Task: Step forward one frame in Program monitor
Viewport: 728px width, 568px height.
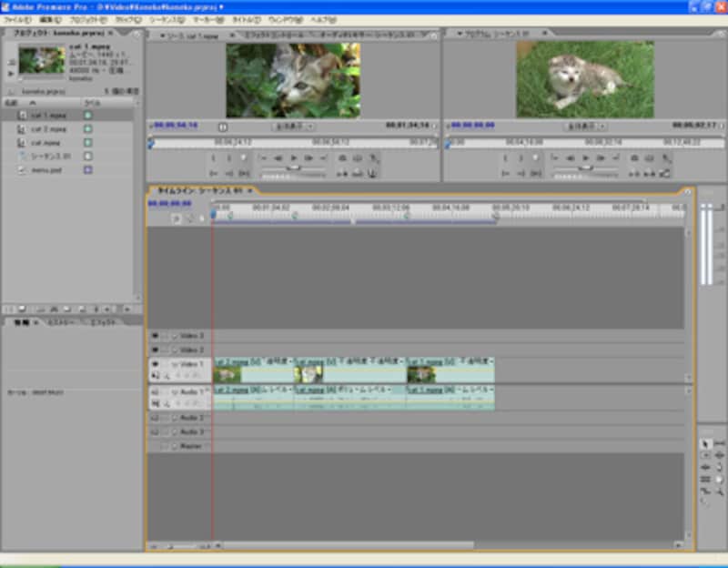Action: pyautogui.click(x=602, y=157)
